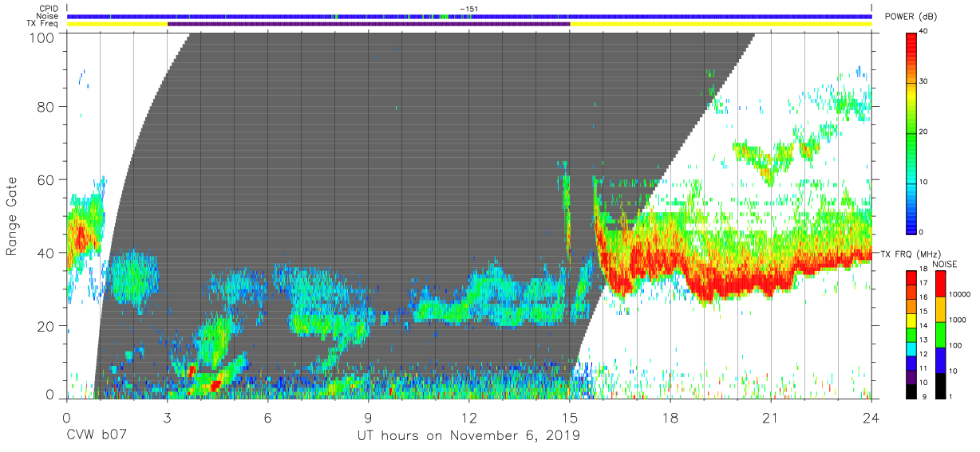The width and height of the screenshot is (980, 452).
Task: Click the 30 label on the POWER scale
Action: [923, 81]
